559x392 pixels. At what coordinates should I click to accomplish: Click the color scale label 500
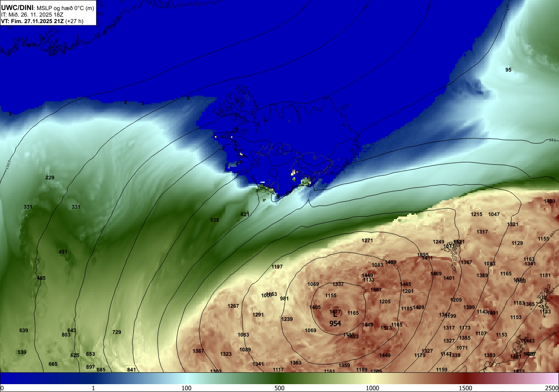click(279, 388)
